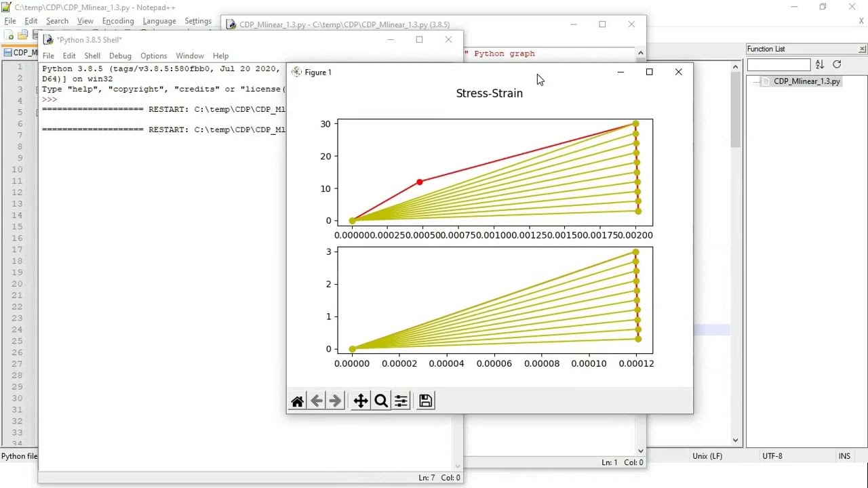Go forward to next plot view

[335, 401]
